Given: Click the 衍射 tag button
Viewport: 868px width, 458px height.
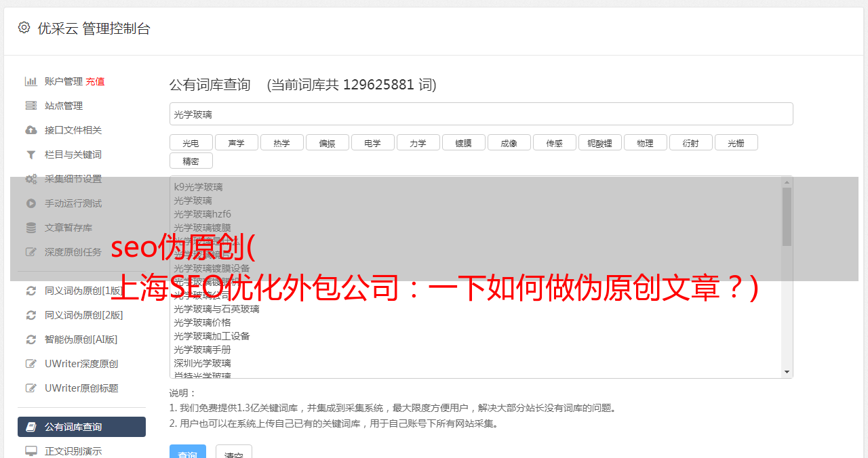Looking at the screenshot, I should point(690,142).
